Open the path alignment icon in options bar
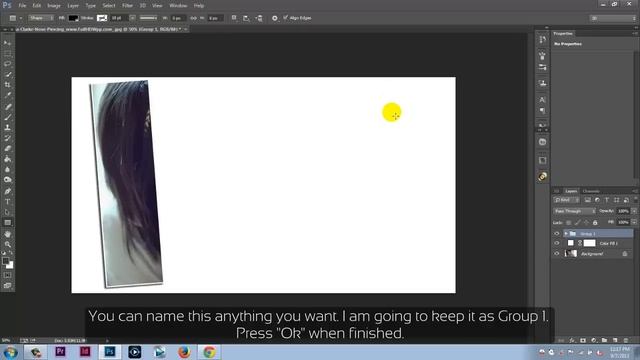The width and height of the screenshot is (640, 360). click(x=246, y=18)
